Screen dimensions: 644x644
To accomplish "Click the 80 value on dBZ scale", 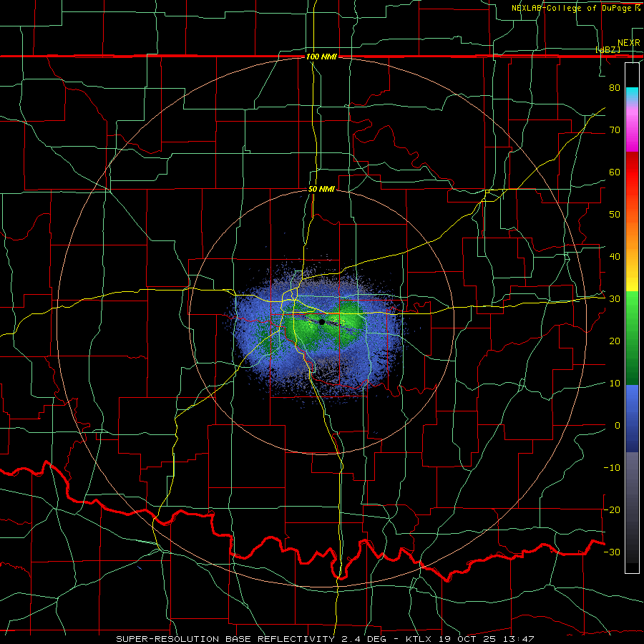I will coord(615,87).
